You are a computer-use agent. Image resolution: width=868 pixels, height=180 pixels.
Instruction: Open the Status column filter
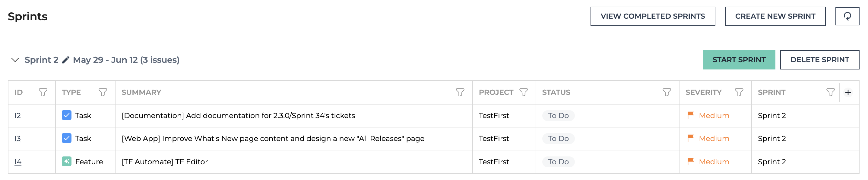point(667,92)
